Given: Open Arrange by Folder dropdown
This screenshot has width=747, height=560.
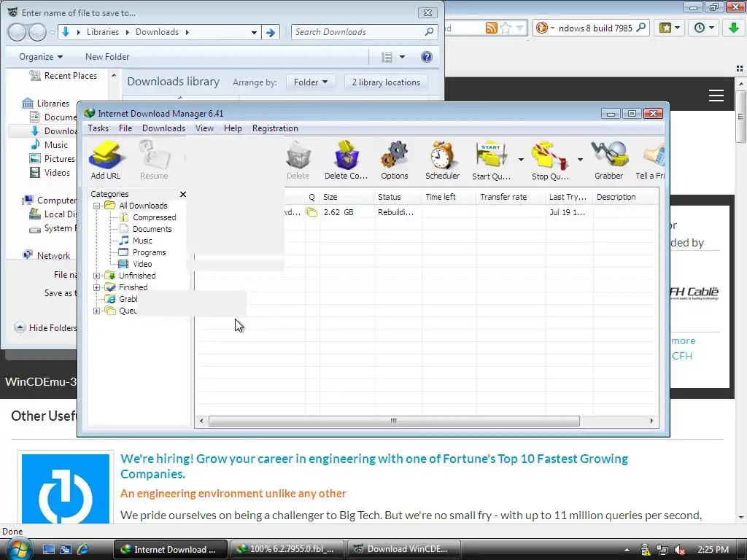Looking at the screenshot, I should pyautogui.click(x=311, y=82).
